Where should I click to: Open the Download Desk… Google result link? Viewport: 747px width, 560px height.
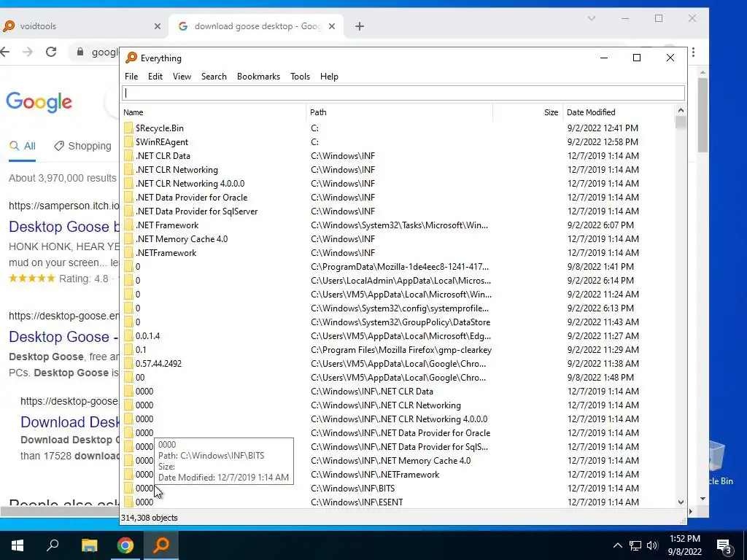pos(70,422)
